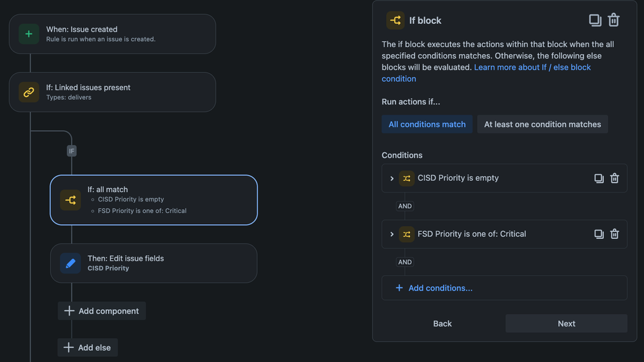Open Learn more about If / else block link
The width and height of the screenshot is (644, 362).
pyautogui.click(x=532, y=68)
